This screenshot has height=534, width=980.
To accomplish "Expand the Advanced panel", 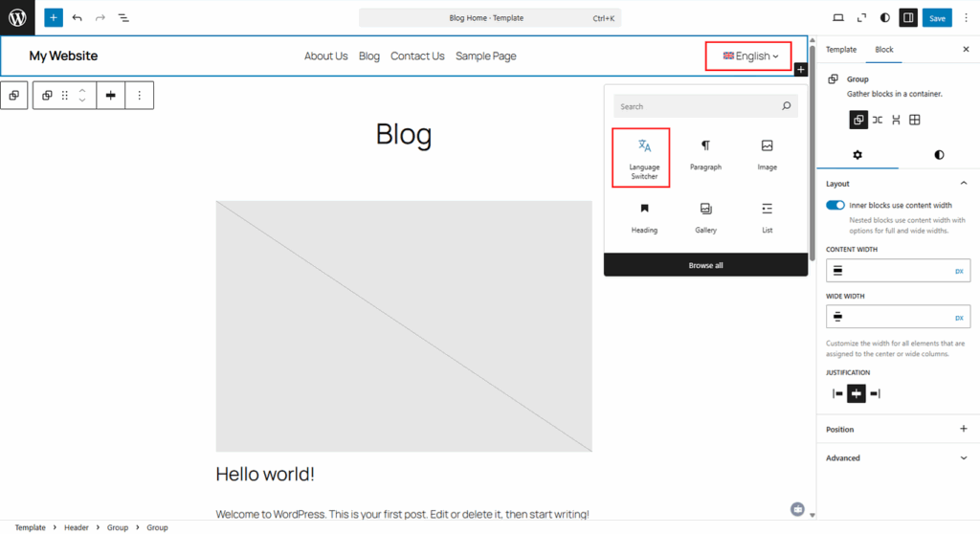I will point(963,458).
